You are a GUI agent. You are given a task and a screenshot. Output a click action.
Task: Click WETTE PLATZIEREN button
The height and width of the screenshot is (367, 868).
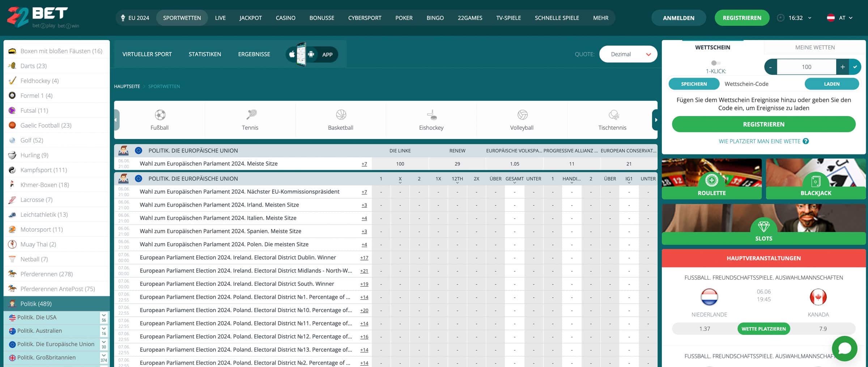tap(763, 329)
